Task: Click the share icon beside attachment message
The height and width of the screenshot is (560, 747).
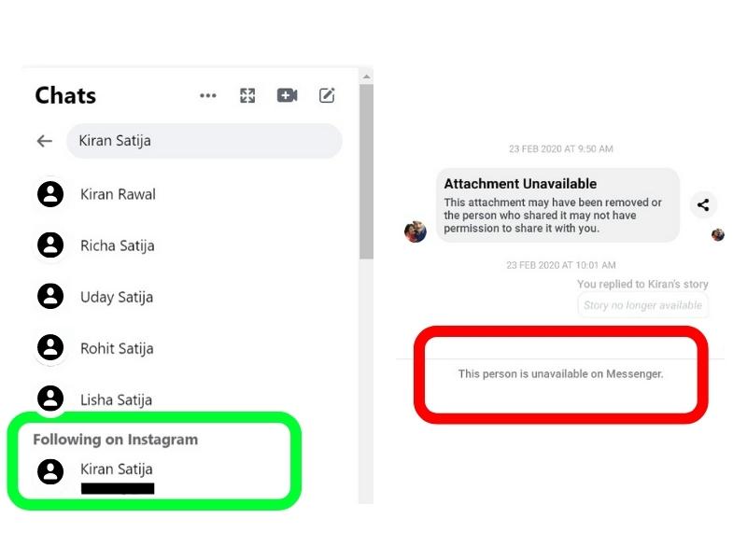Action: [x=703, y=204]
